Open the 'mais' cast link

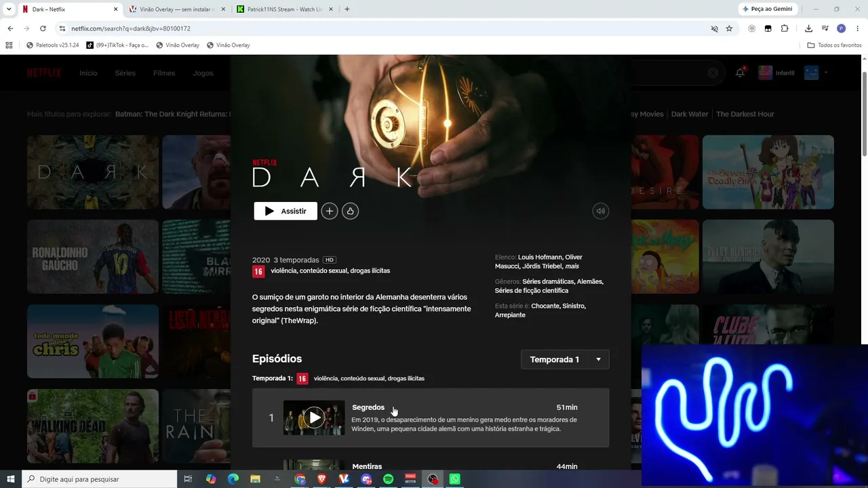[x=572, y=266]
